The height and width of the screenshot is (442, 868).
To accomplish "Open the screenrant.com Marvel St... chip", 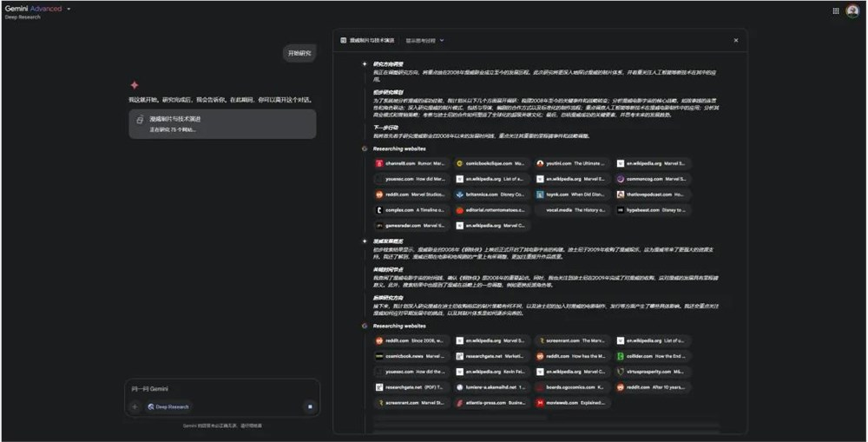I will [411, 403].
